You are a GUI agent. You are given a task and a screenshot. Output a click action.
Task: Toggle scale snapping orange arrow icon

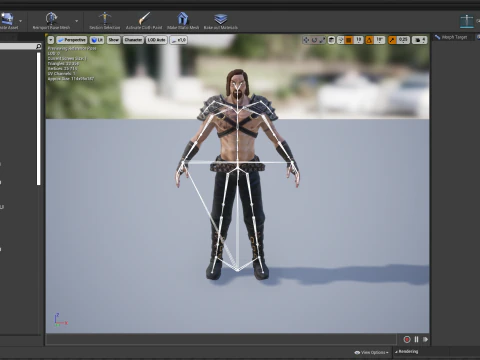pos(392,40)
